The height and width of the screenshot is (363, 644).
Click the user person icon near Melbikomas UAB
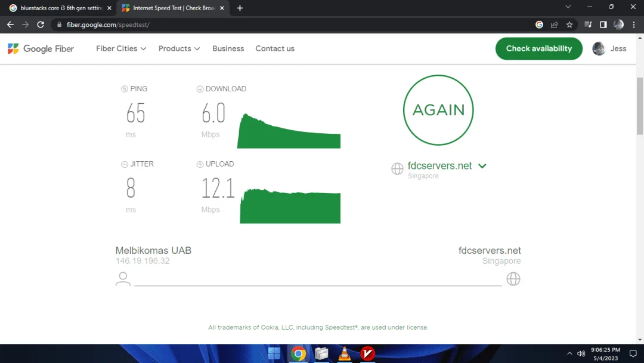coord(123,279)
